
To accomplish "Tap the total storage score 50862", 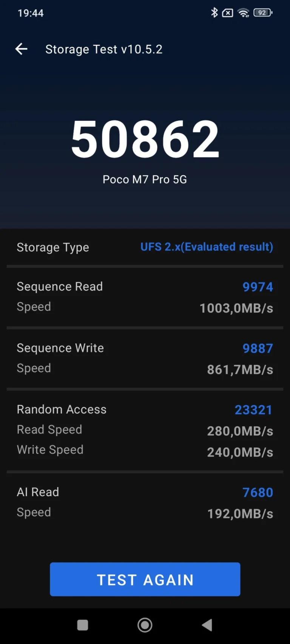I will 145,140.
